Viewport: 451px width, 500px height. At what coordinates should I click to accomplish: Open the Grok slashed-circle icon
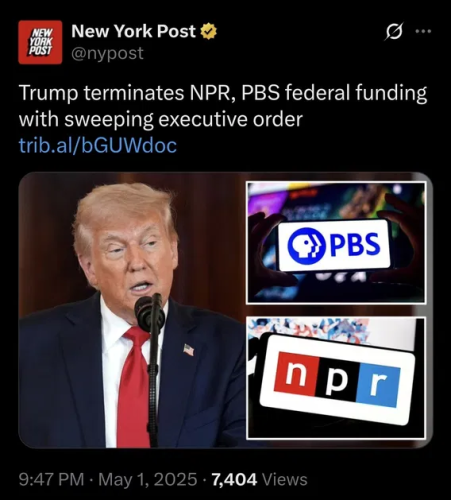click(x=395, y=31)
